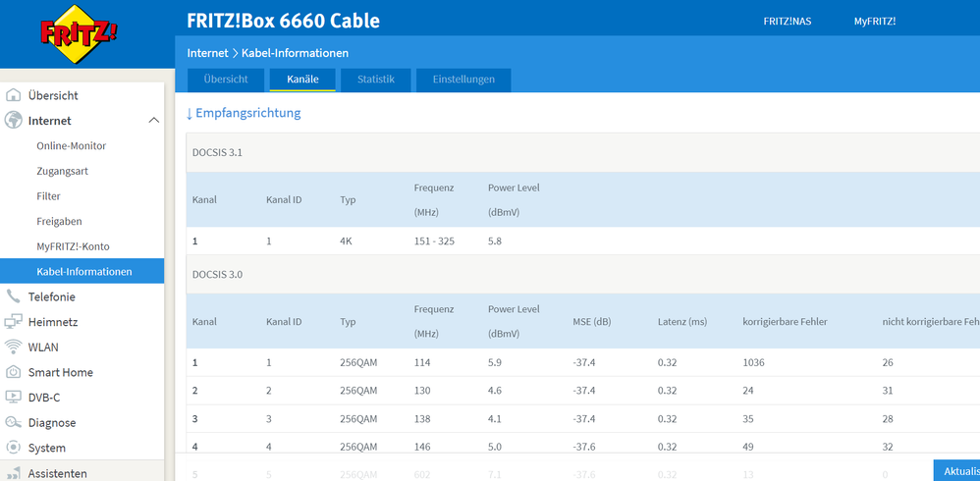Viewport: 980px width, 481px height.
Task: Click the System gear icon
Action: tap(14, 448)
